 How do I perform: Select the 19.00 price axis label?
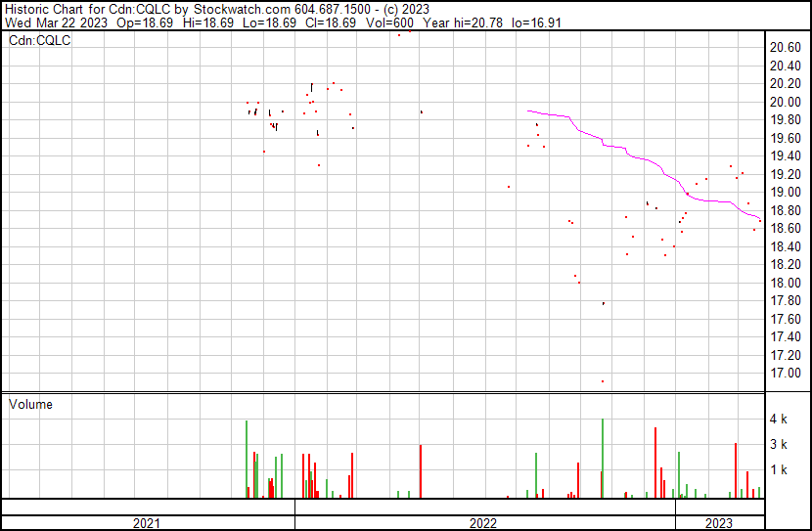pos(787,193)
